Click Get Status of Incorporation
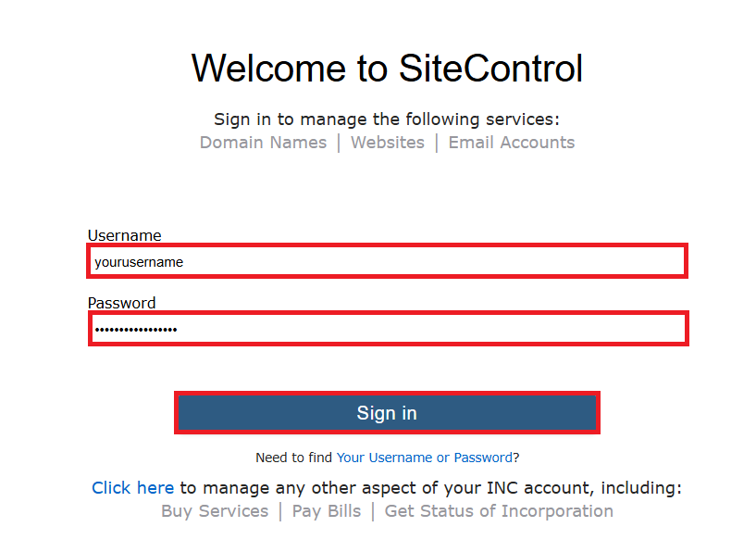The width and height of the screenshot is (756, 552). (x=499, y=511)
